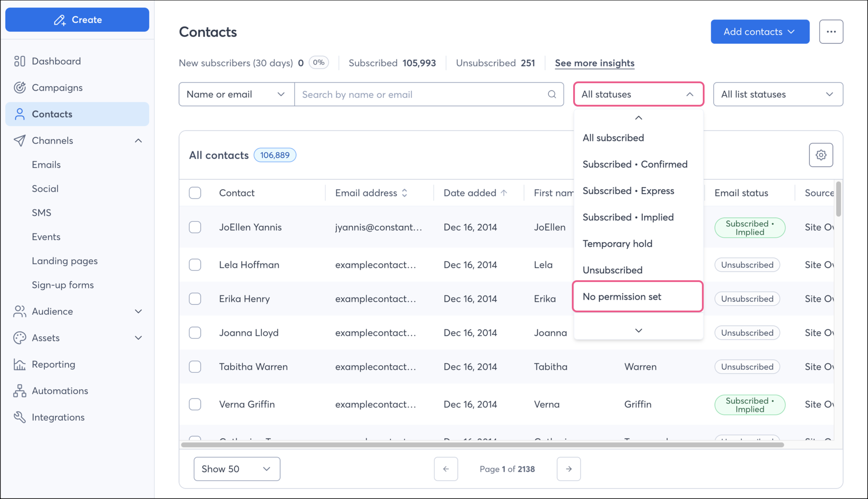Click the Channels paper-plane icon

click(20, 141)
